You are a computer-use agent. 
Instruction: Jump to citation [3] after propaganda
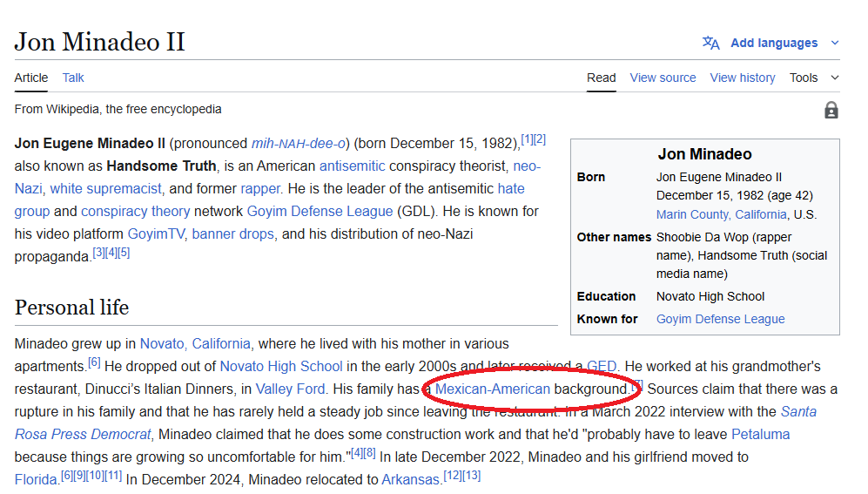pyautogui.click(x=98, y=253)
